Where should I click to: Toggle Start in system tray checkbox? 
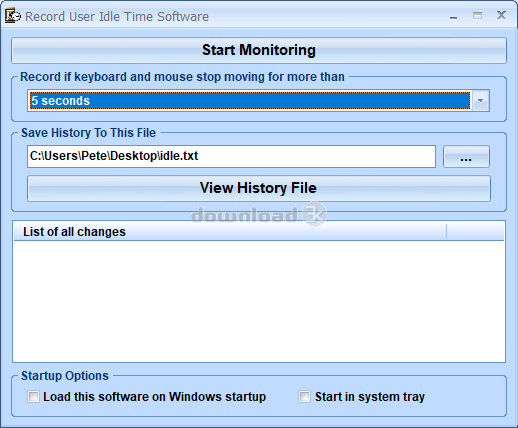coord(304,397)
